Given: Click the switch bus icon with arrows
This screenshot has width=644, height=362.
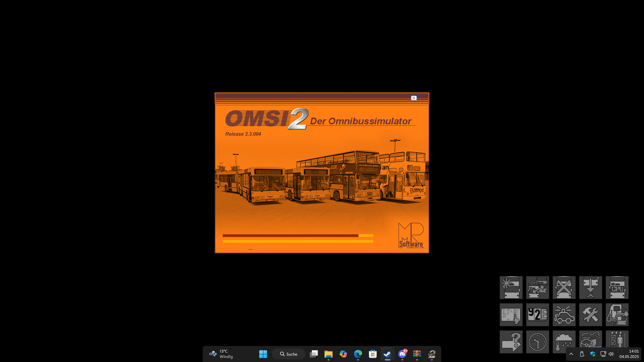Looking at the screenshot, I should pos(537,288).
